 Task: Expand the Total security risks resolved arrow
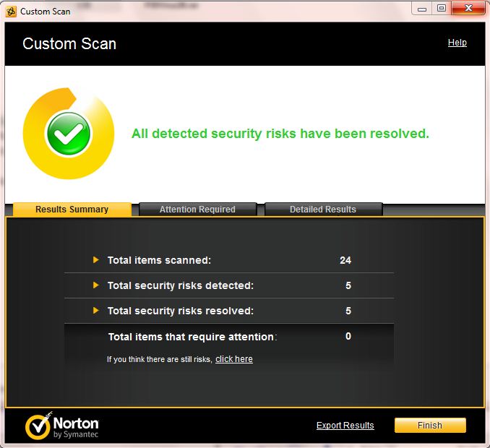[x=96, y=311]
